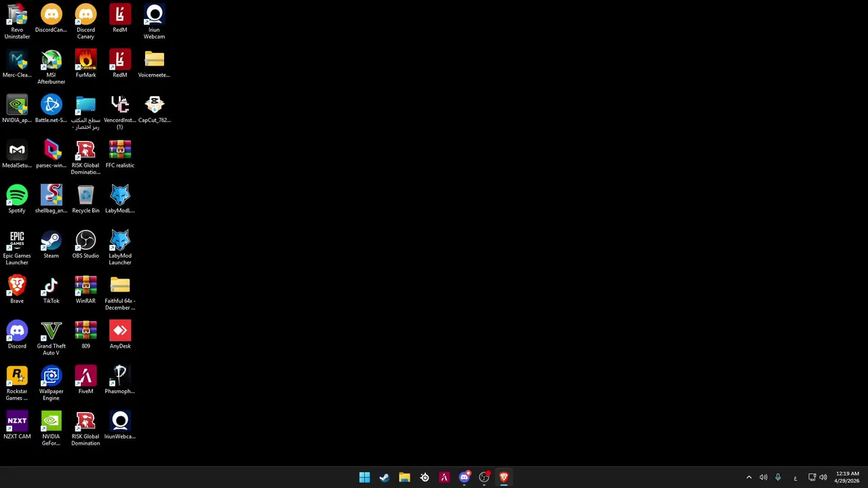Expand the hidden system tray icons
This screenshot has width=868, height=488.
point(749,477)
